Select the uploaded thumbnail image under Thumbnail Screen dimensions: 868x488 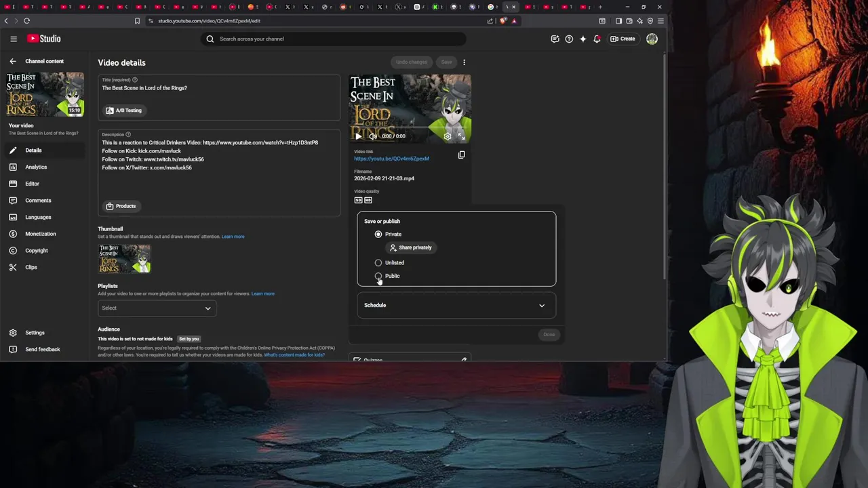click(x=124, y=259)
